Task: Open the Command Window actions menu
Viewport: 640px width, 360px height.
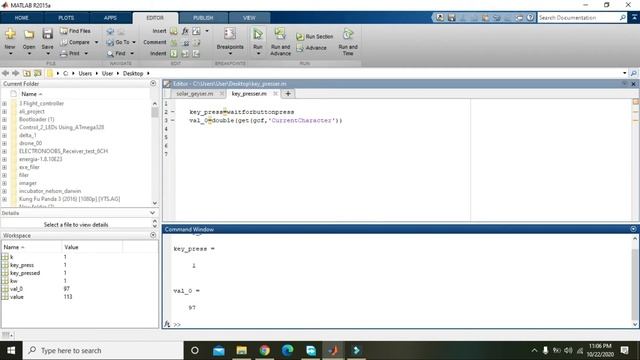Action: 633,229
